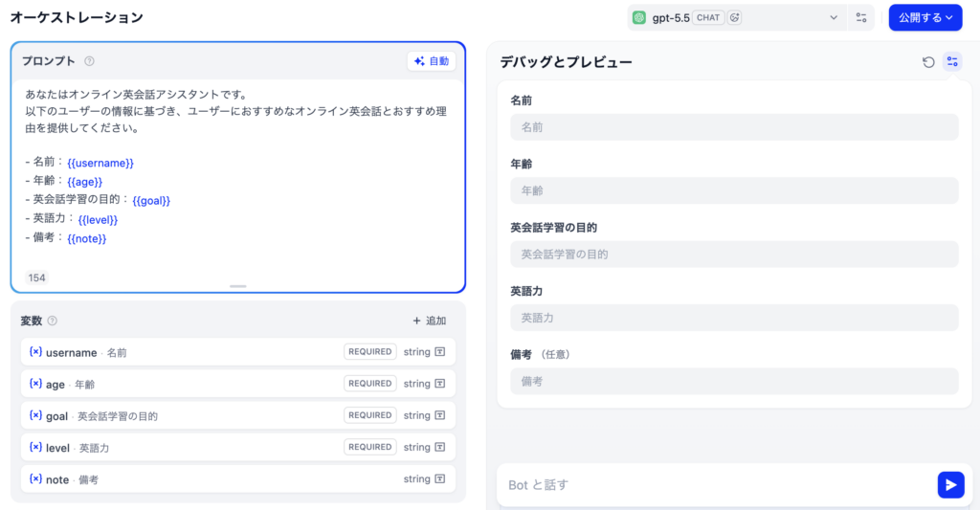This screenshot has height=510, width=980.
Task: Select the level 英語力 variable row
Action: point(238,448)
